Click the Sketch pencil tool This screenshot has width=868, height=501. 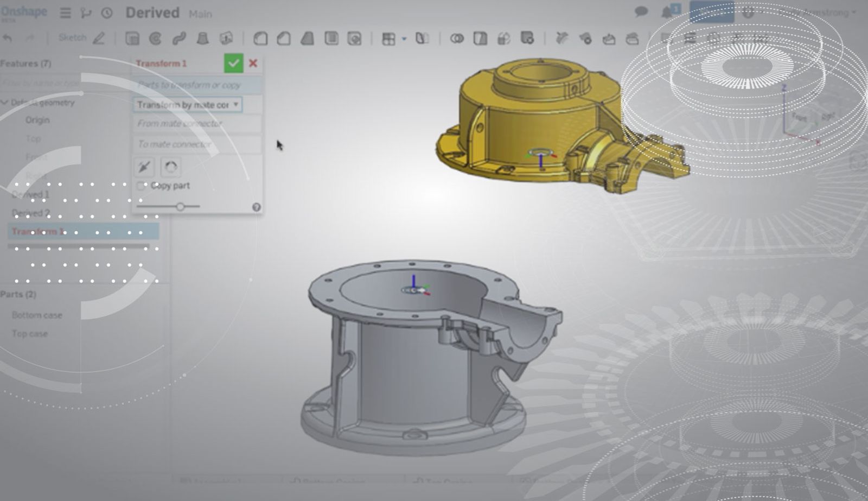(99, 38)
